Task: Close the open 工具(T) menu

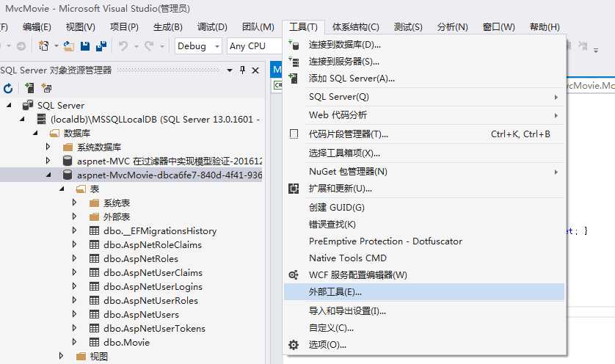Action: click(303, 27)
